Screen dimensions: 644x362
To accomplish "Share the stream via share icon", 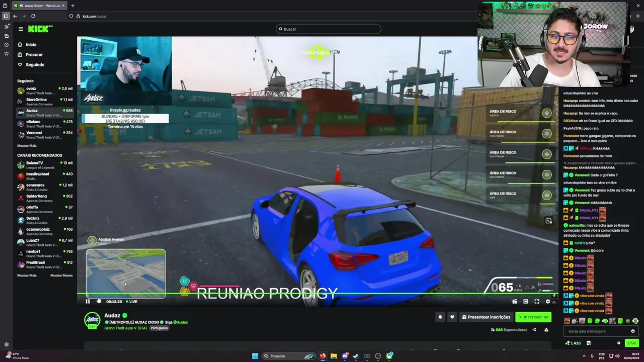I will point(534,330).
